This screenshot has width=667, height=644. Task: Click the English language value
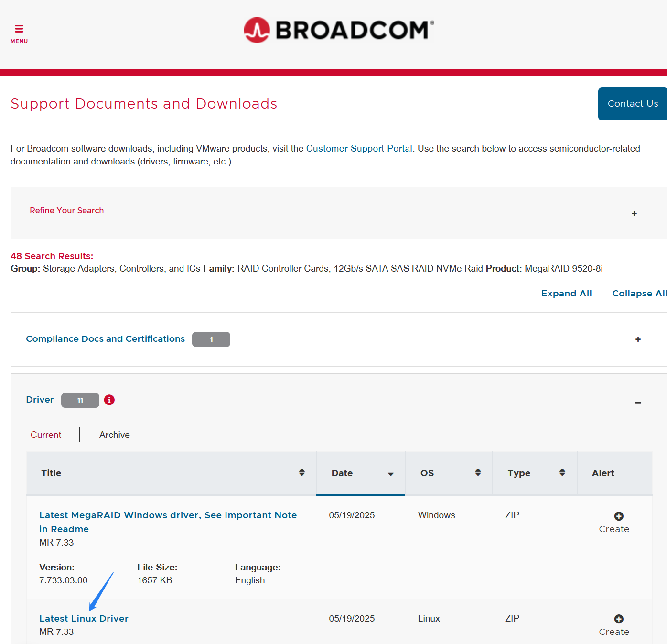[x=250, y=580]
